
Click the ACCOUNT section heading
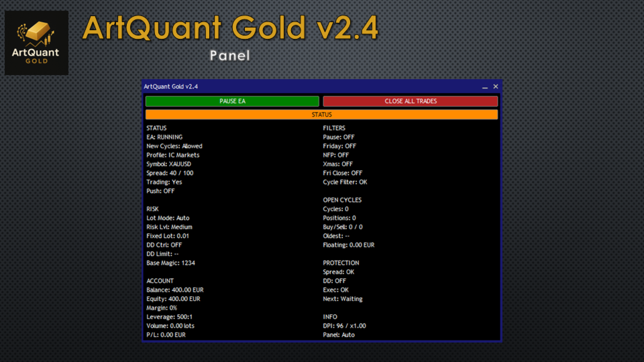click(160, 281)
